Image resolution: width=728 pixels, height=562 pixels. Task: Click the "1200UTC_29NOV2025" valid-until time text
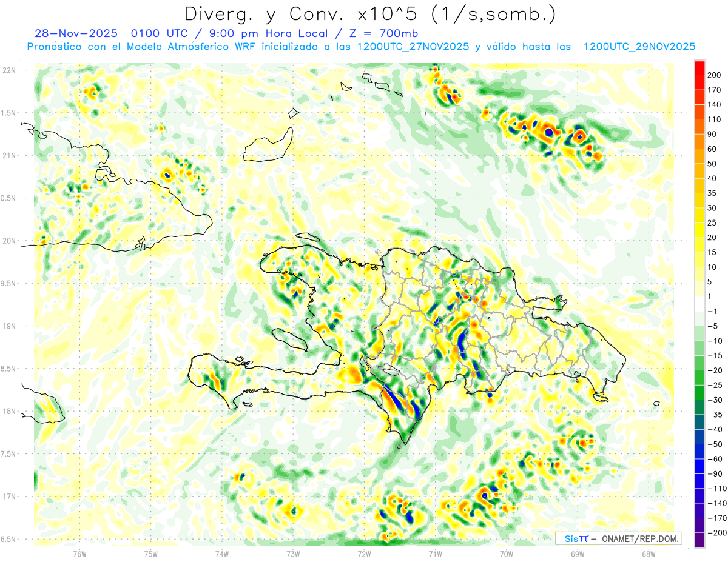639,46
